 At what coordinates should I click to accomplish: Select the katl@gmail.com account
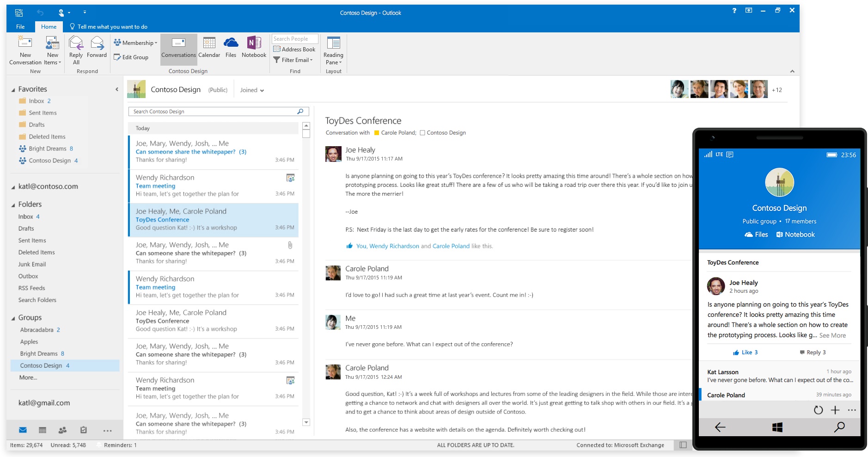click(x=44, y=403)
